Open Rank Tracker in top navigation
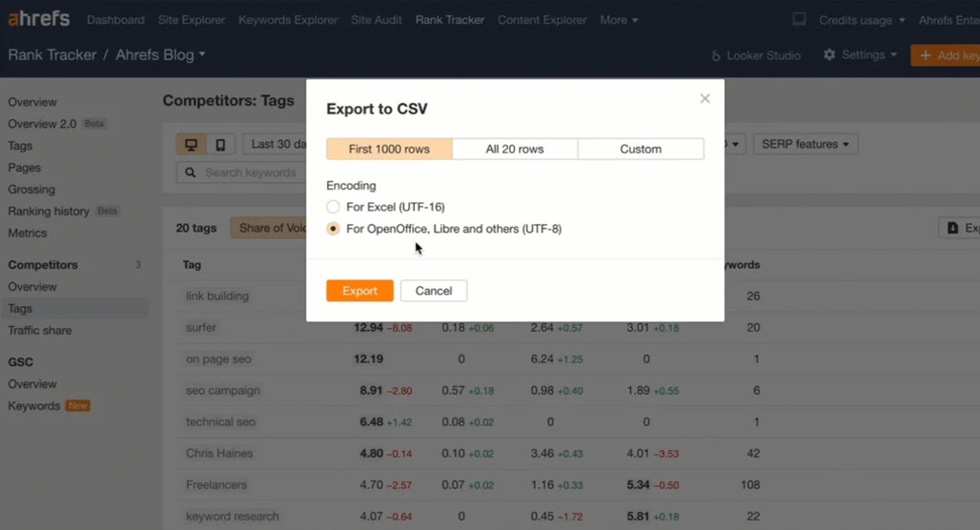Image resolution: width=980 pixels, height=530 pixels. [450, 20]
